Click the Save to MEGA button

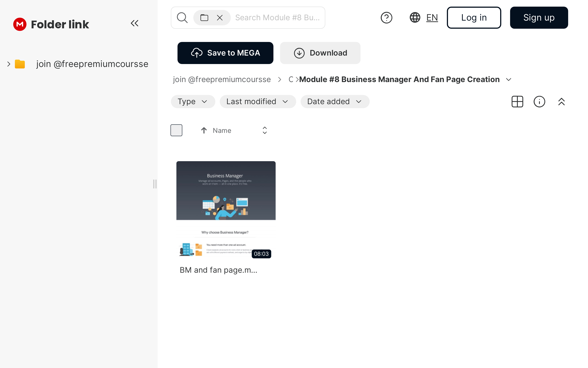[225, 53]
